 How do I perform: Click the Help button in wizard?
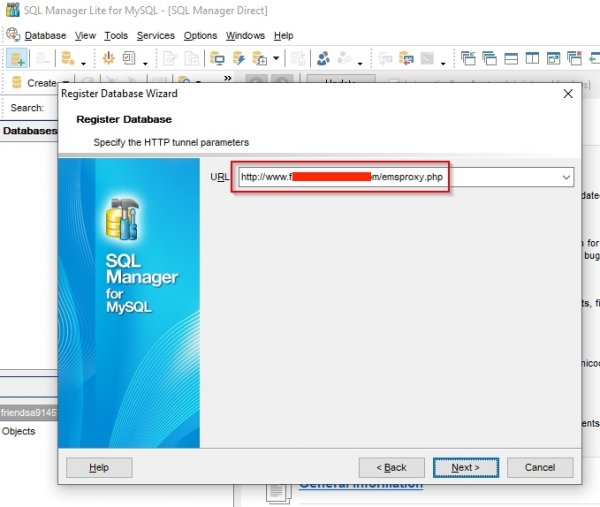point(99,468)
